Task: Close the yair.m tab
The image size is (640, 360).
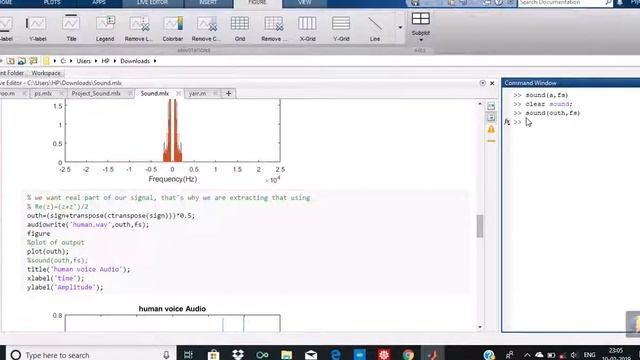Action: 215,93
